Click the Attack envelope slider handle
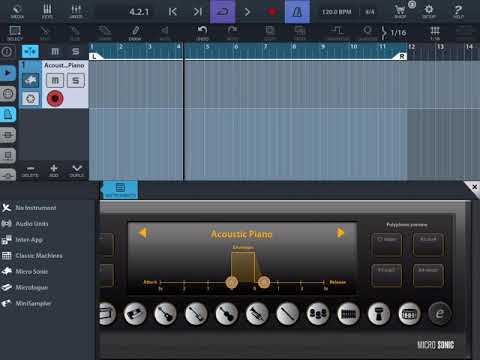This screenshot has height=360, width=480. pos(231,282)
